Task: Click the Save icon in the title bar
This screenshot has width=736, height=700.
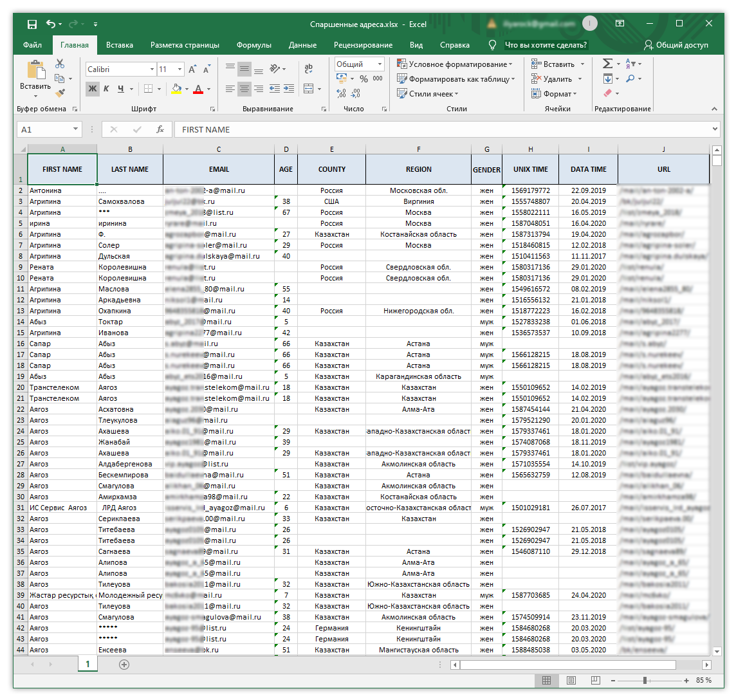Action: click(32, 24)
